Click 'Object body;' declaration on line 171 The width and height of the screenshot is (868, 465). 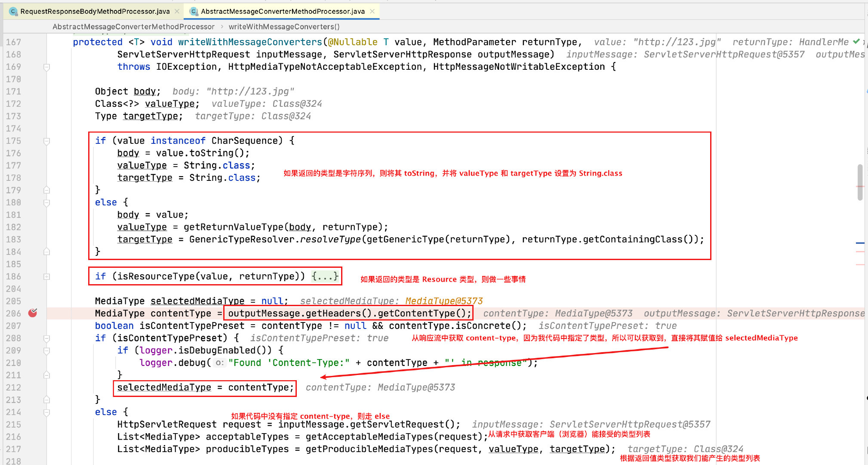click(x=128, y=92)
